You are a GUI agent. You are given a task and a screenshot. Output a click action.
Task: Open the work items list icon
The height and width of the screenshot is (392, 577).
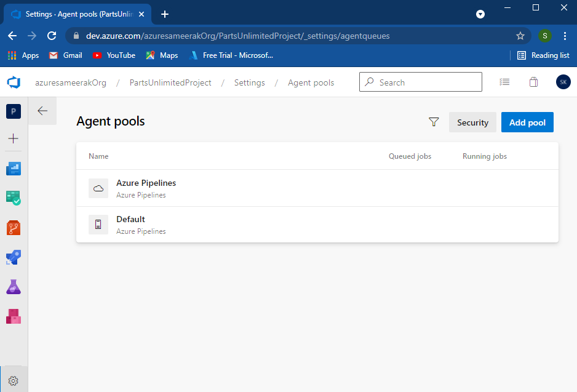point(504,81)
